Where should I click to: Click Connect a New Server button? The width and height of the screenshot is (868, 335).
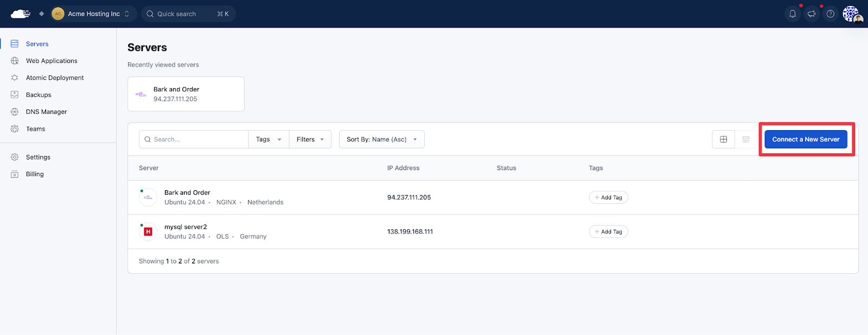pos(806,139)
